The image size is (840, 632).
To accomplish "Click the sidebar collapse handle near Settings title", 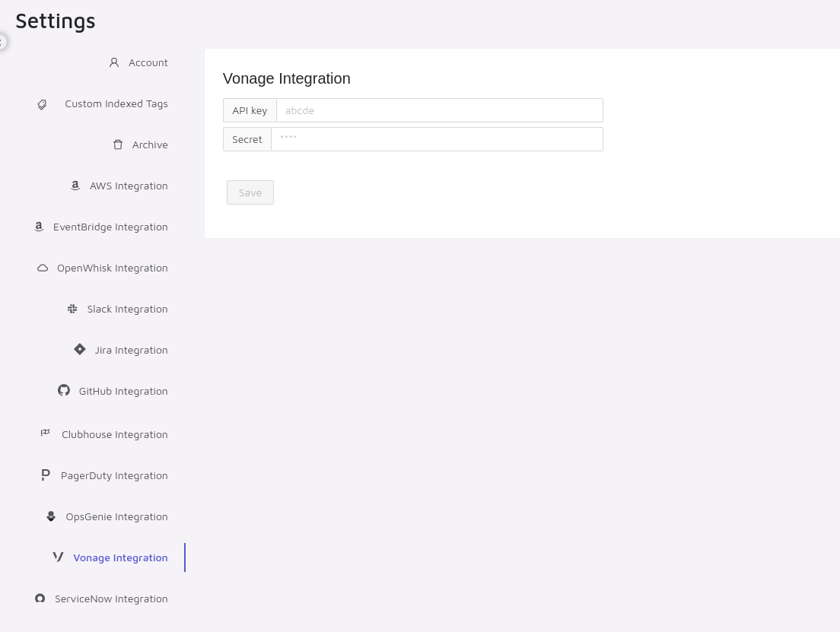I will [x=2, y=41].
